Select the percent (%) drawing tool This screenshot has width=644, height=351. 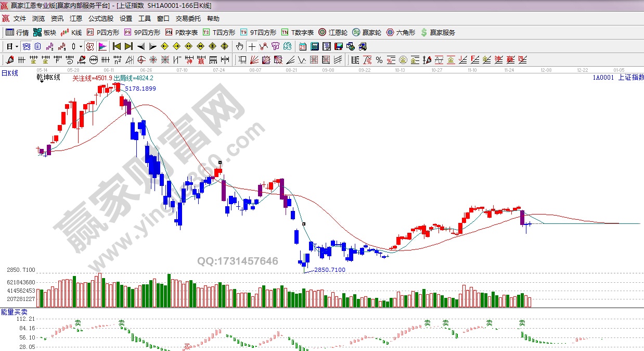[x=379, y=59]
